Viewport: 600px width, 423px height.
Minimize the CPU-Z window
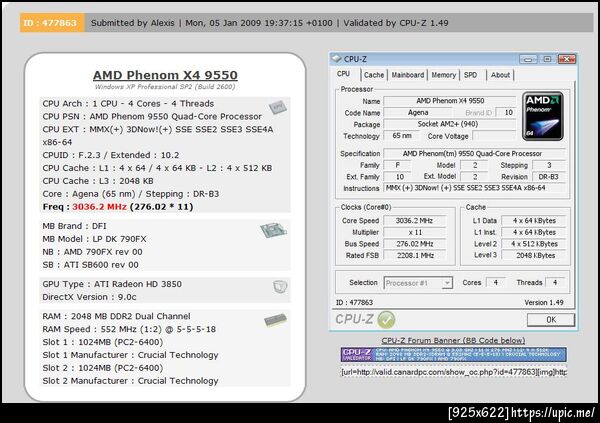coord(528,59)
